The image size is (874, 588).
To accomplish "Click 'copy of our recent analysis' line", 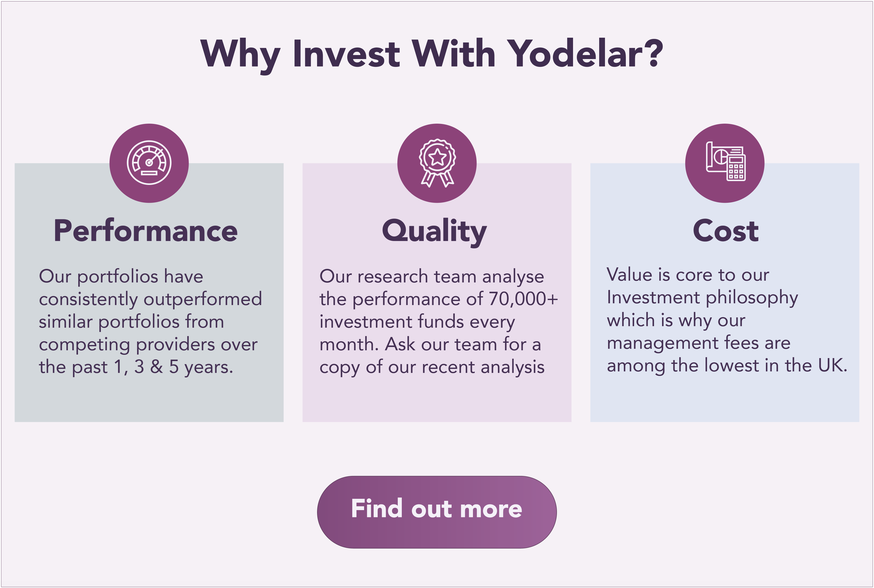I will [431, 367].
